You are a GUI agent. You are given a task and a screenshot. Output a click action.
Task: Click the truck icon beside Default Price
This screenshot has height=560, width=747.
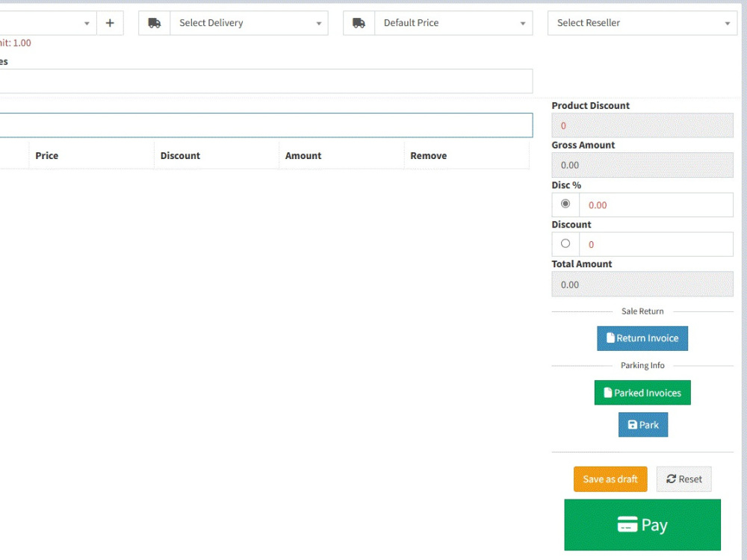(359, 22)
